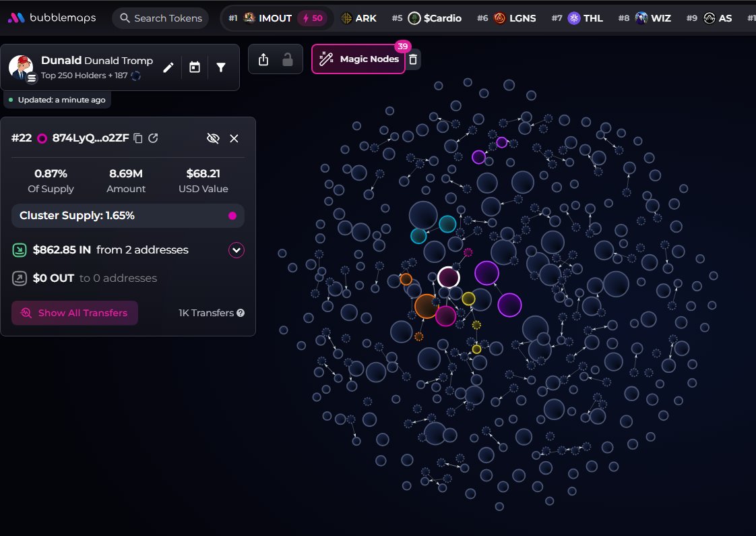
Task: Expand the $862.85 IN addresses list
Action: [x=237, y=250]
